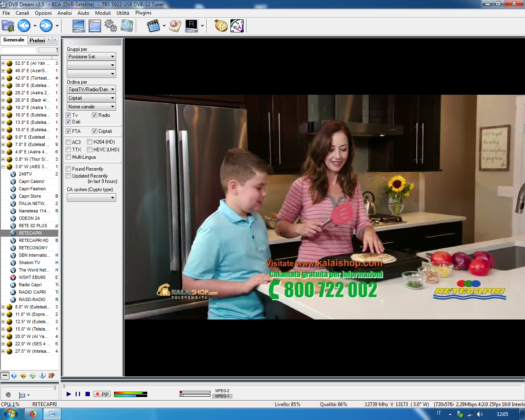Select the RETECAPRI HD channel
This screenshot has height=420, width=525.
click(x=34, y=240)
